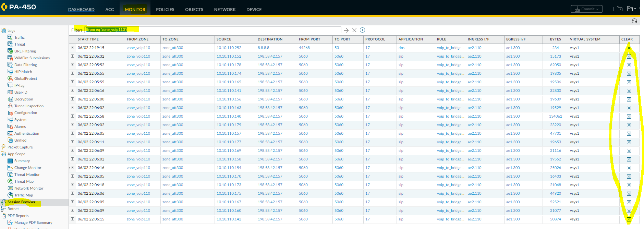Screen dimensions: 644x229
Task: Click source 10.10.110.163 link
Action: click(x=229, y=108)
